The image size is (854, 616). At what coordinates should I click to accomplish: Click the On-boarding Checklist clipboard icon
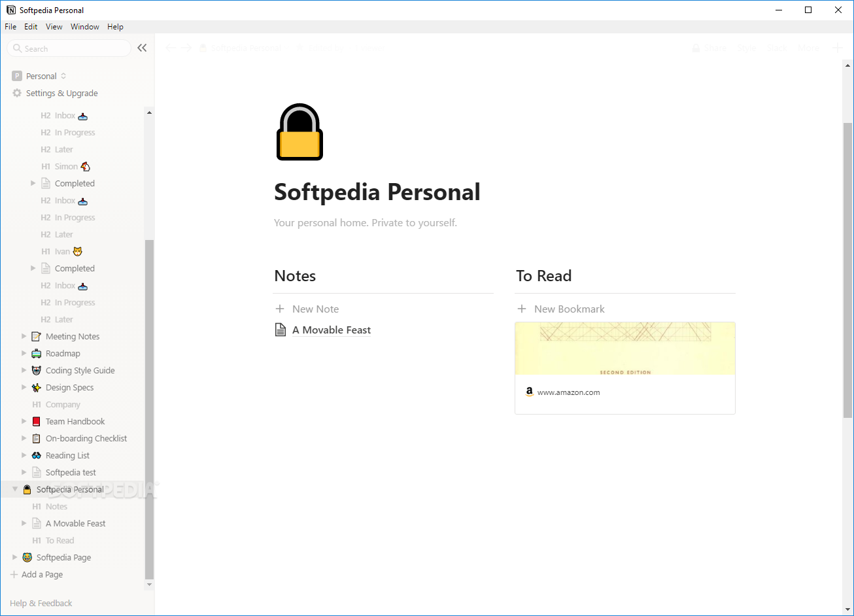37,438
